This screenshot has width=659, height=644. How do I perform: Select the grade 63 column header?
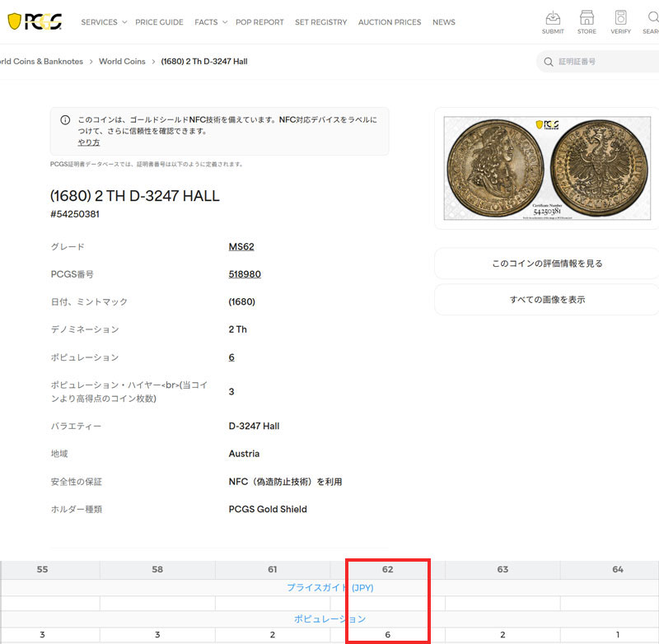(x=502, y=570)
